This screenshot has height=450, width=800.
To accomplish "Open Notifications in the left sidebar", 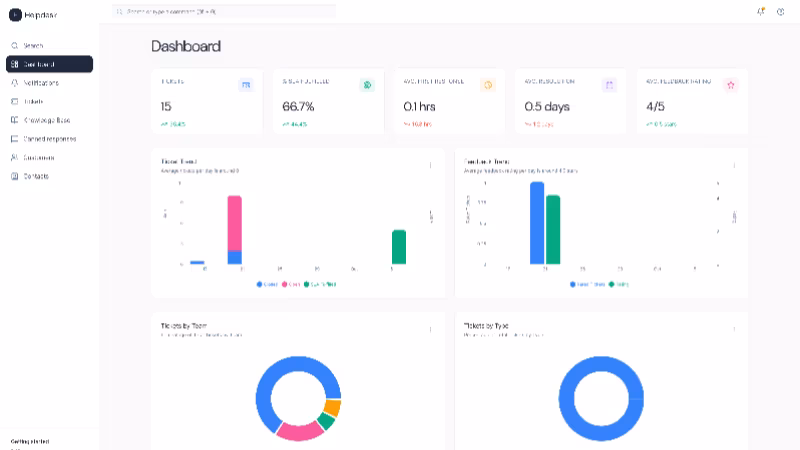I will pos(49,83).
